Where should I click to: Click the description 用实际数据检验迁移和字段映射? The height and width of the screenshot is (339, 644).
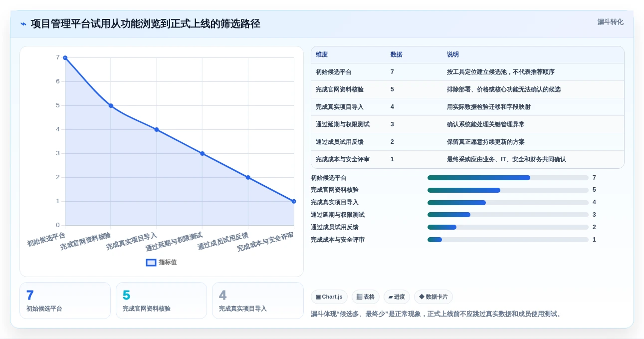pyautogui.click(x=489, y=107)
